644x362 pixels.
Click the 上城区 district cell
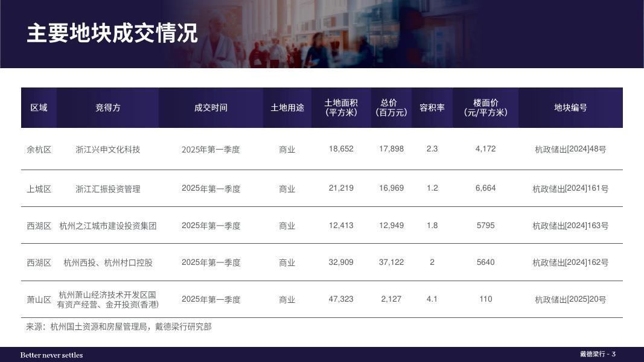[x=39, y=189]
